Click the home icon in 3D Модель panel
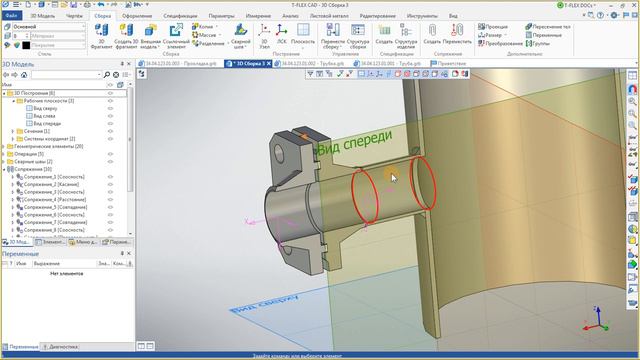The image size is (640, 360). [x=24, y=75]
